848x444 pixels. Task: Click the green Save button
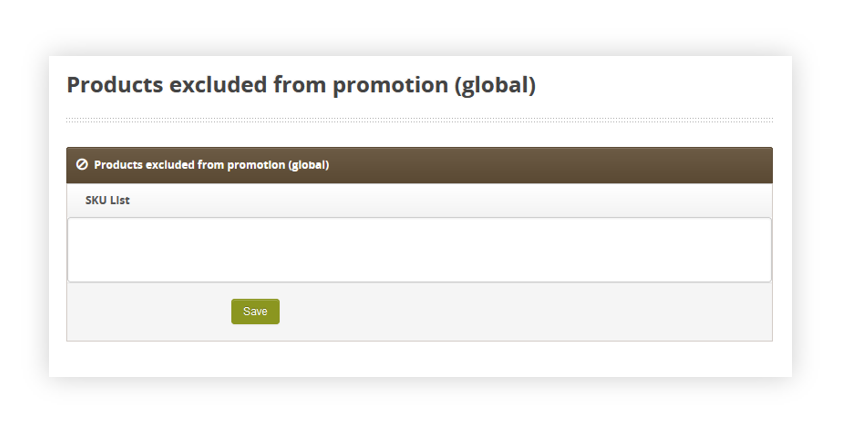(255, 312)
